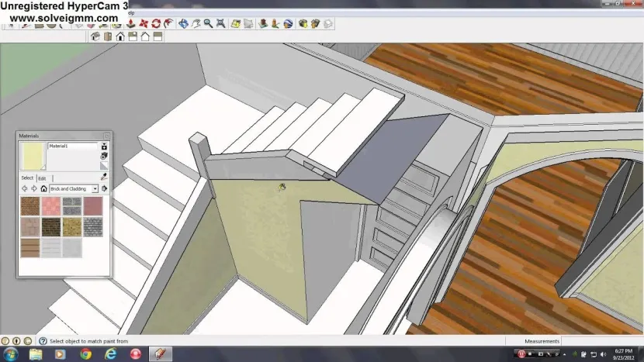Screen dimensions: 644x362
Task: Switch to the Edit tab in Materials
Action: 43,178
